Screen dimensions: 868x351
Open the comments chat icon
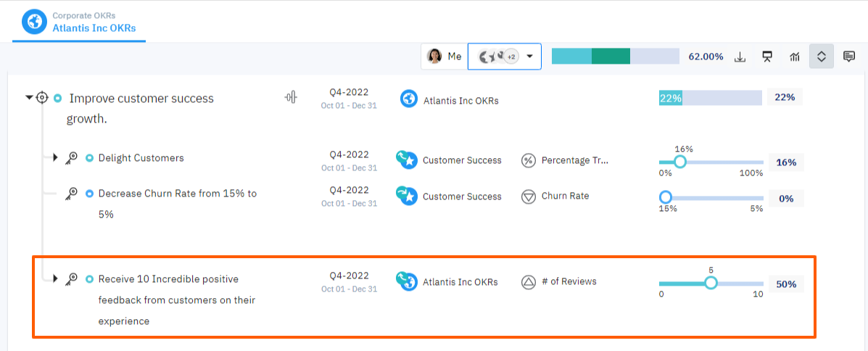(849, 57)
